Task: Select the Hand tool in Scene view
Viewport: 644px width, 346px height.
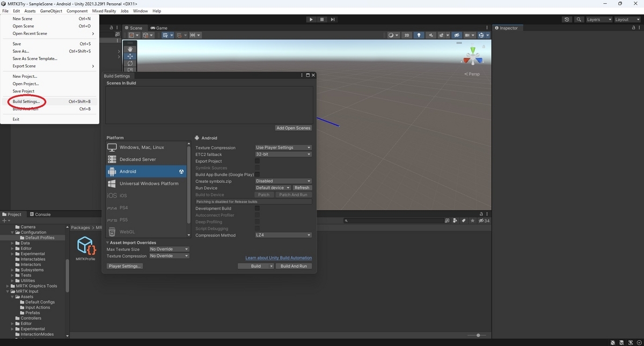Action: [130, 49]
